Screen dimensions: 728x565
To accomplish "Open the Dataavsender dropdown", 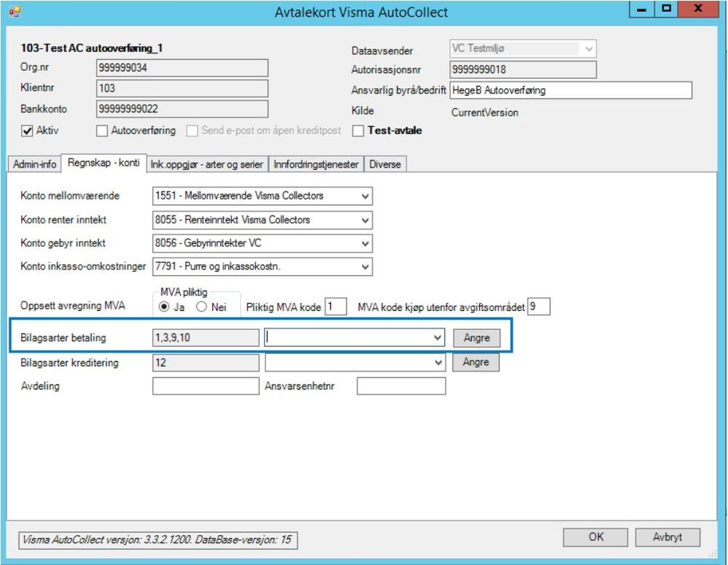I will (589, 49).
